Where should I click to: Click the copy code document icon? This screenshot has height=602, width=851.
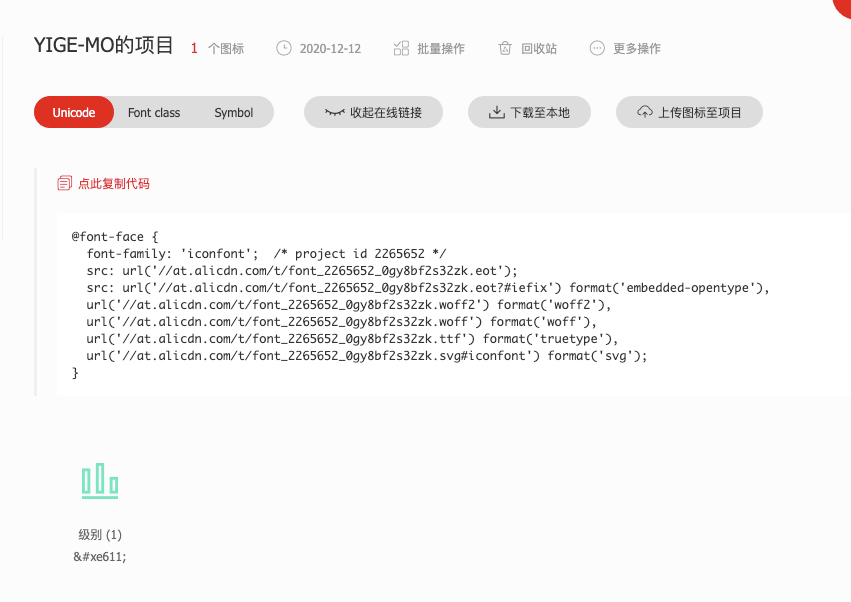point(65,183)
